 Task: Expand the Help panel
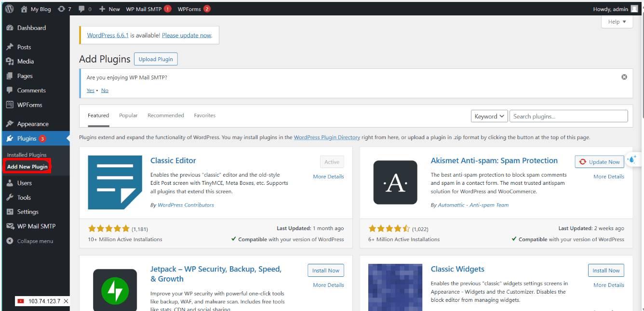point(617,22)
